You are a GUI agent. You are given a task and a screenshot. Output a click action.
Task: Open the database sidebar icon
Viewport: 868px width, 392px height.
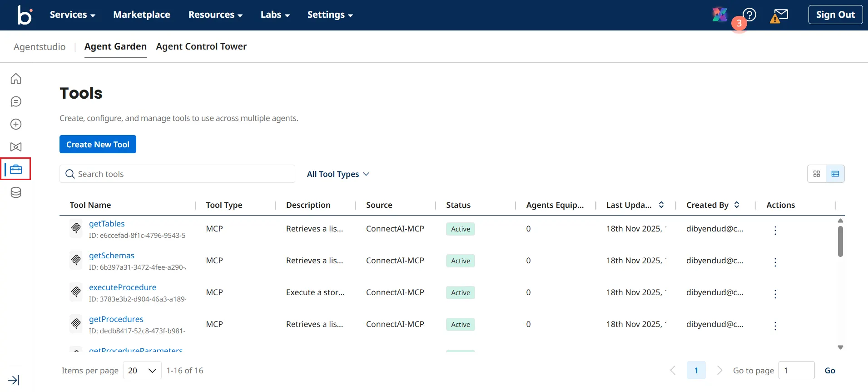[16, 192]
